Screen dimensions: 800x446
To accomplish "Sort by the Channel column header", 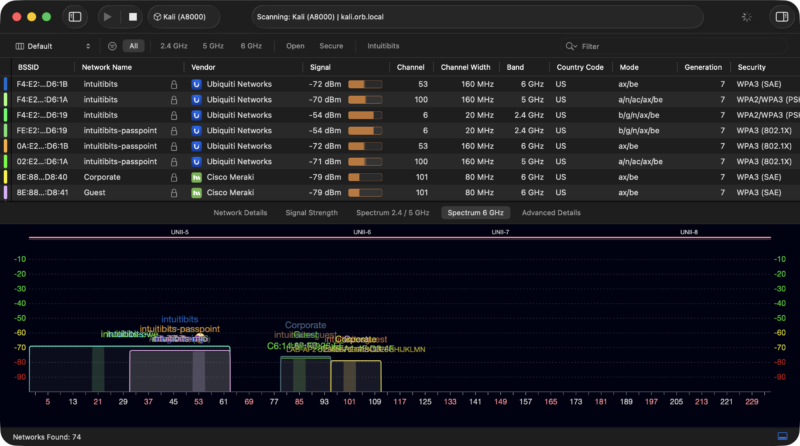I will pyautogui.click(x=411, y=67).
